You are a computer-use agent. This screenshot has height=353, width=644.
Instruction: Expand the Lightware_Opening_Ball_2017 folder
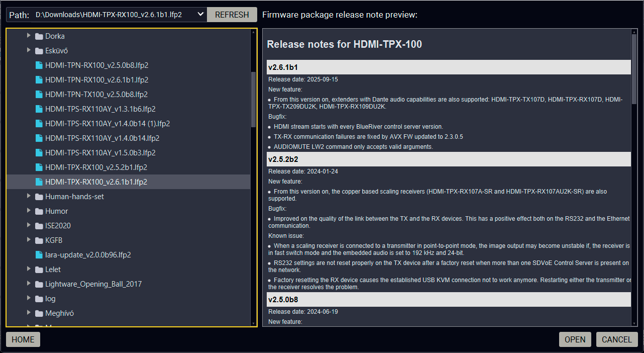29,284
